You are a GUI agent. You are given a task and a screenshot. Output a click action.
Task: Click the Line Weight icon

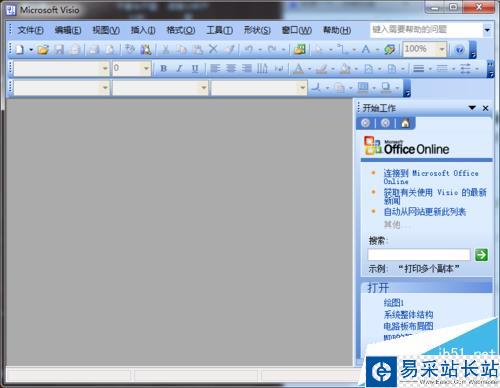point(419,69)
